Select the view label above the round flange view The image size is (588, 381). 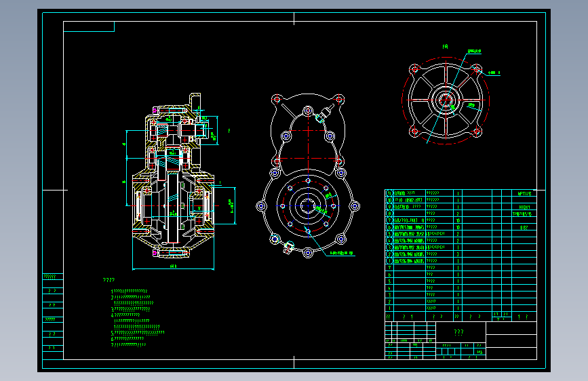point(445,47)
